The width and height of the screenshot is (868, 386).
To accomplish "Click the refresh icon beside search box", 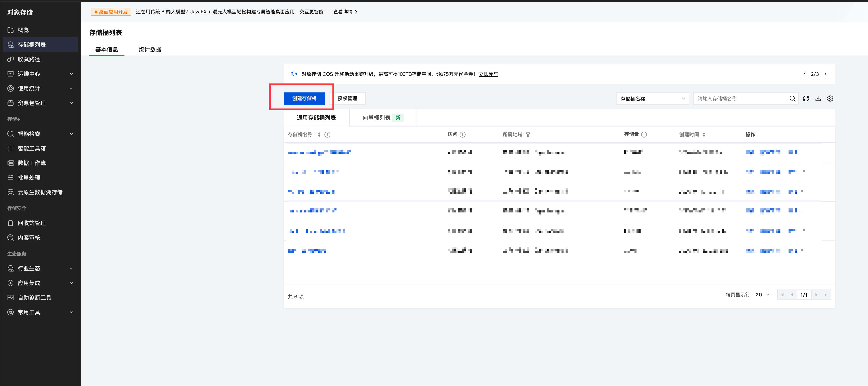I will (806, 99).
